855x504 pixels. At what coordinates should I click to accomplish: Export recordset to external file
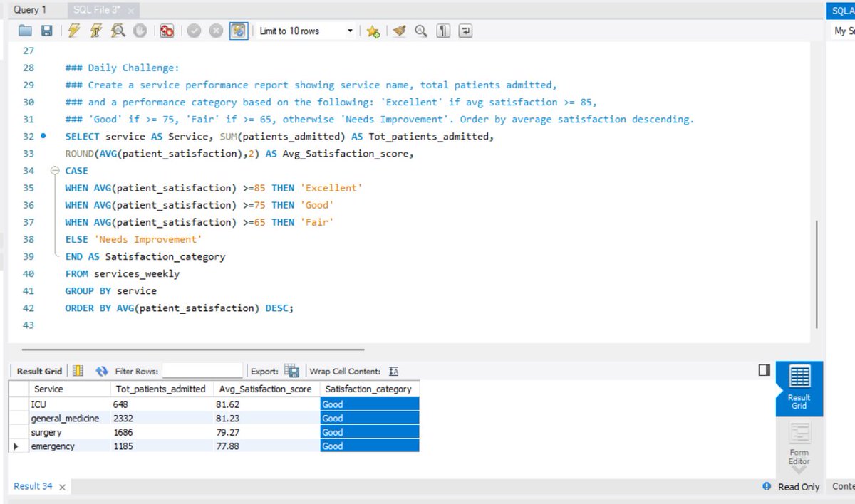click(291, 371)
